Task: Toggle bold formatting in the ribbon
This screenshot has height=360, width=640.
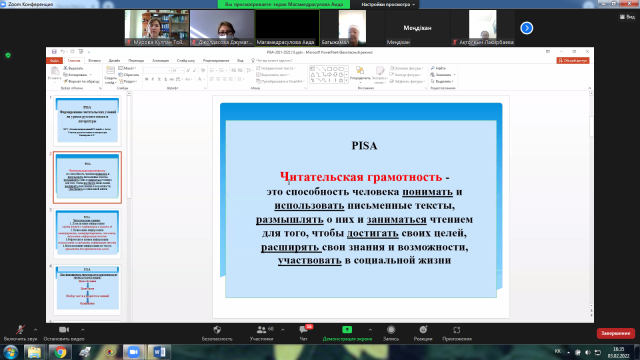Action: 147,79
